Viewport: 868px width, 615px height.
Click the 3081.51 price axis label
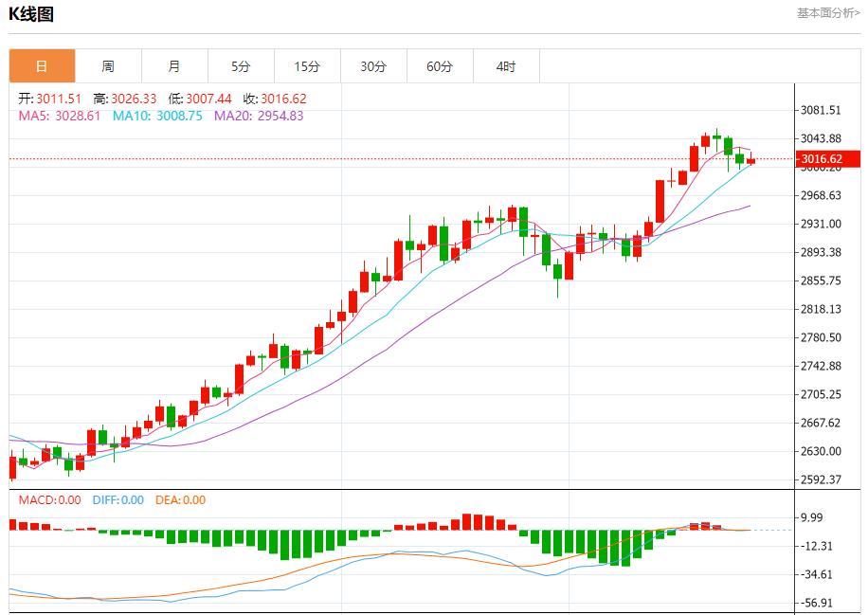(822, 111)
